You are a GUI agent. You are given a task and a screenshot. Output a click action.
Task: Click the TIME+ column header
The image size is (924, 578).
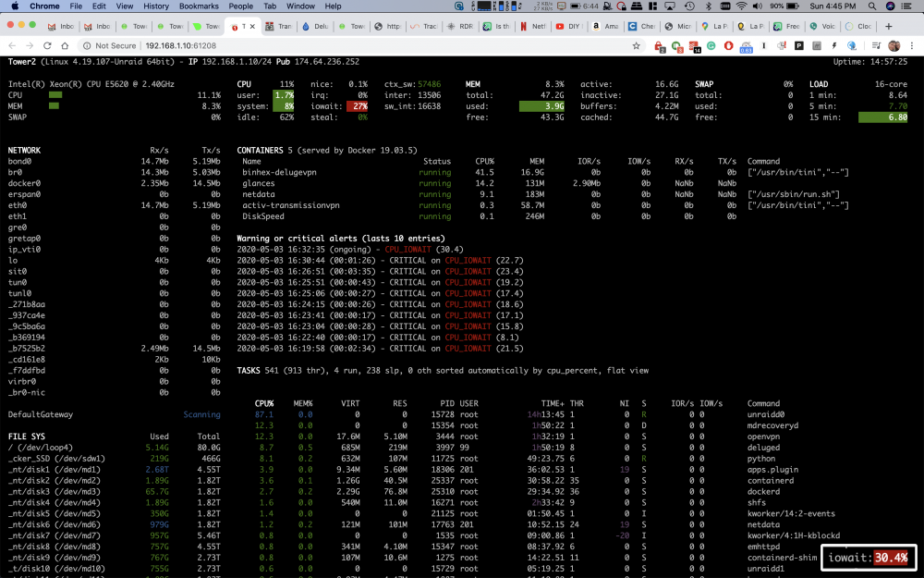click(553, 403)
